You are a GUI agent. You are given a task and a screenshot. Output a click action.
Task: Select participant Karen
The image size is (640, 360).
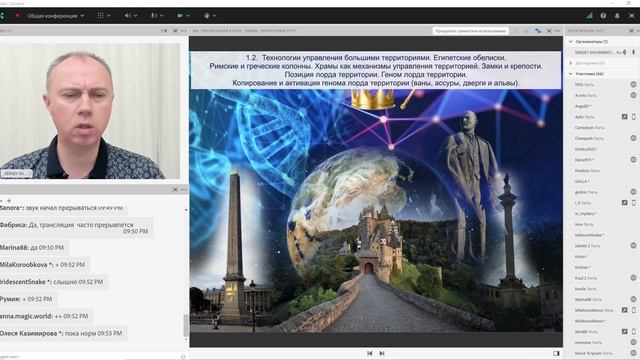tap(581, 256)
